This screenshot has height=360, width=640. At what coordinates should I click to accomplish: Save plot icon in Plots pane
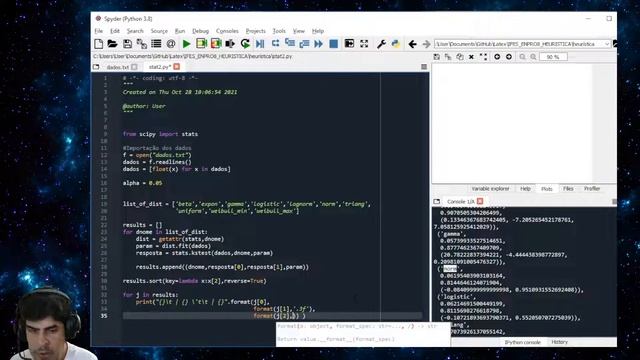(437, 57)
